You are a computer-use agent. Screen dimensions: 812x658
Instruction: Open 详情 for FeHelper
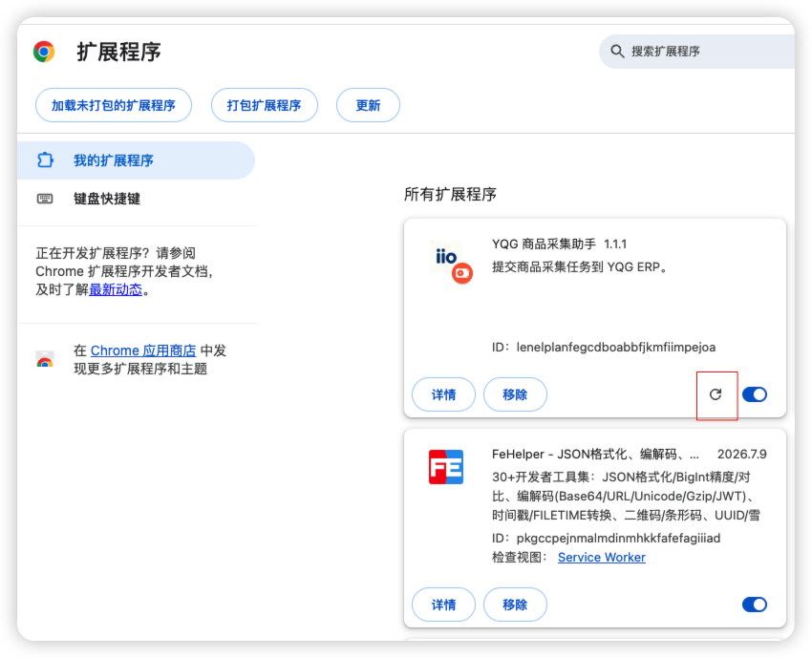coord(443,605)
